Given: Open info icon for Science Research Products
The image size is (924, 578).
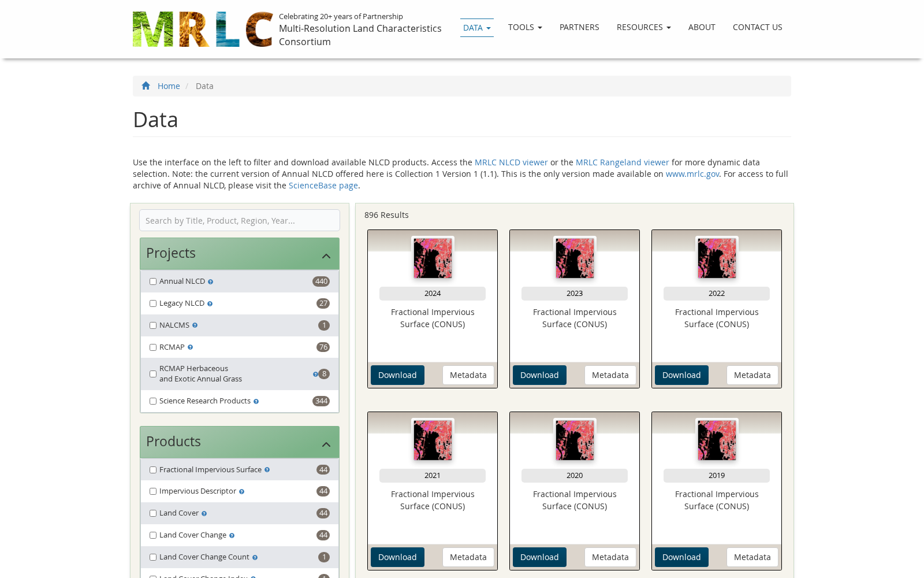Looking at the screenshot, I should tap(256, 402).
